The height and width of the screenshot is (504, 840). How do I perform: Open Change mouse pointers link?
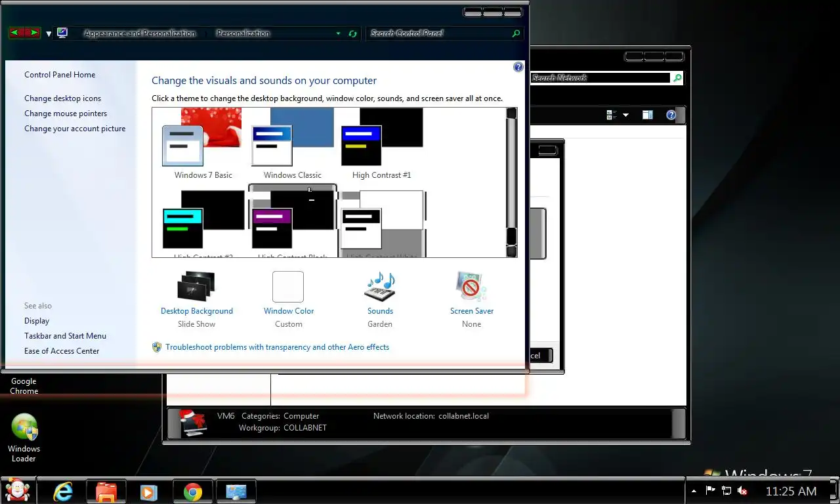point(66,114)
